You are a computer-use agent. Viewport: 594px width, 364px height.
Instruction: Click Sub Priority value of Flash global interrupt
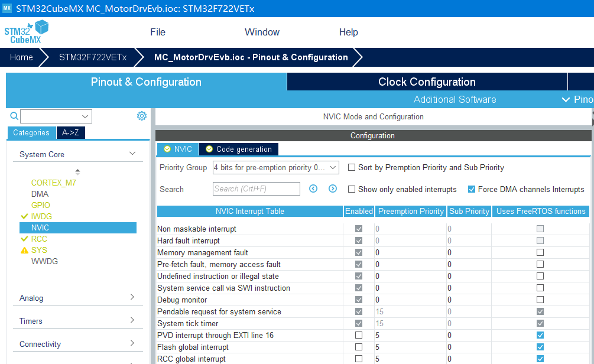(449, 347)
